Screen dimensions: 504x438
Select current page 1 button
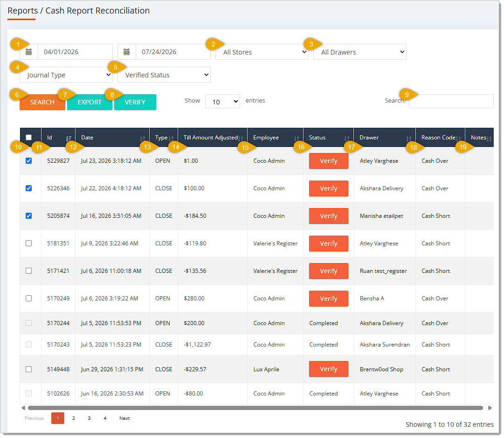coord(58,418)
